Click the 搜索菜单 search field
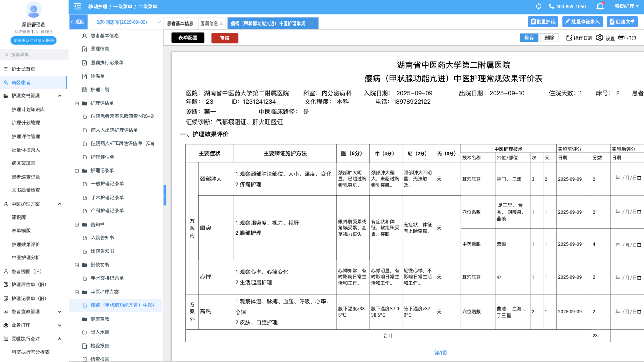Viewport: 644px width, 362px height. 34,54
